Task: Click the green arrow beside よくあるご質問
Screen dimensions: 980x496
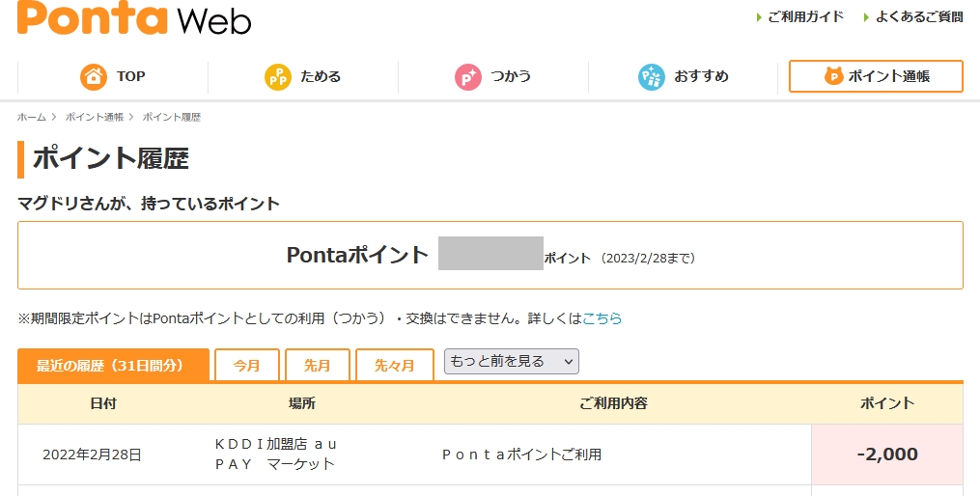Action: 867,17
